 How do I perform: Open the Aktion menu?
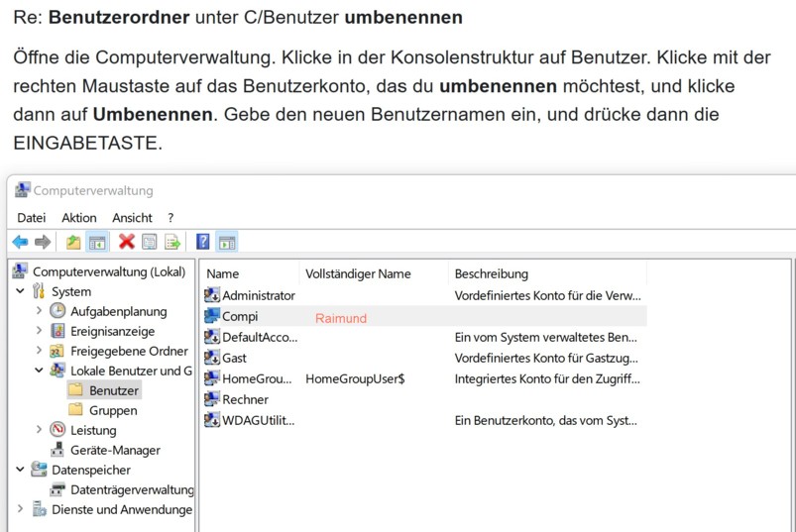point(79,218)
